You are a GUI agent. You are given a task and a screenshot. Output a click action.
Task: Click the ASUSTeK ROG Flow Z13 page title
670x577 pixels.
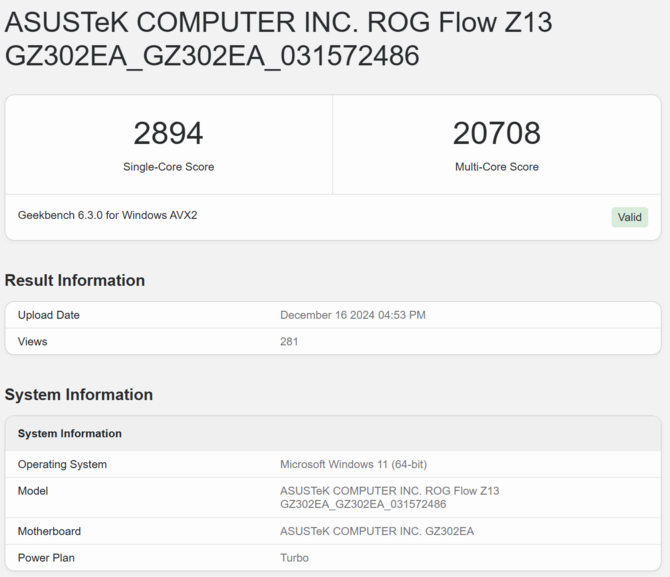278,39
